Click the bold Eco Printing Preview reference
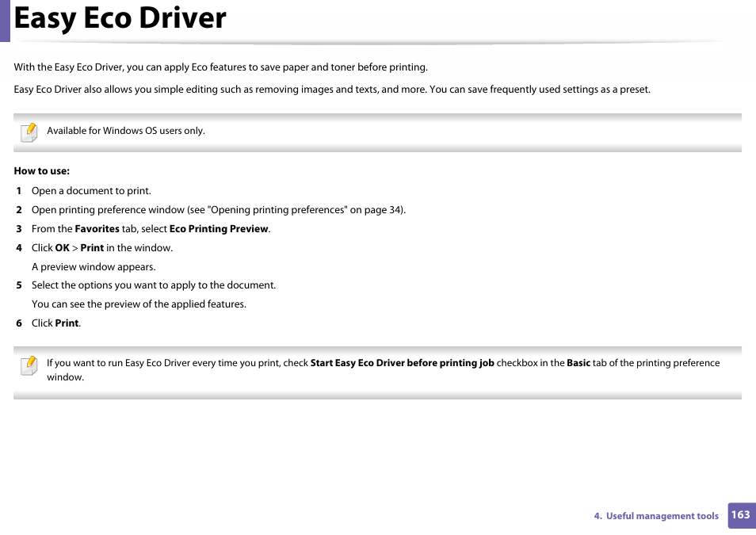Image resolution: width=756 pixels, height=535 pixels. (220, 228)
